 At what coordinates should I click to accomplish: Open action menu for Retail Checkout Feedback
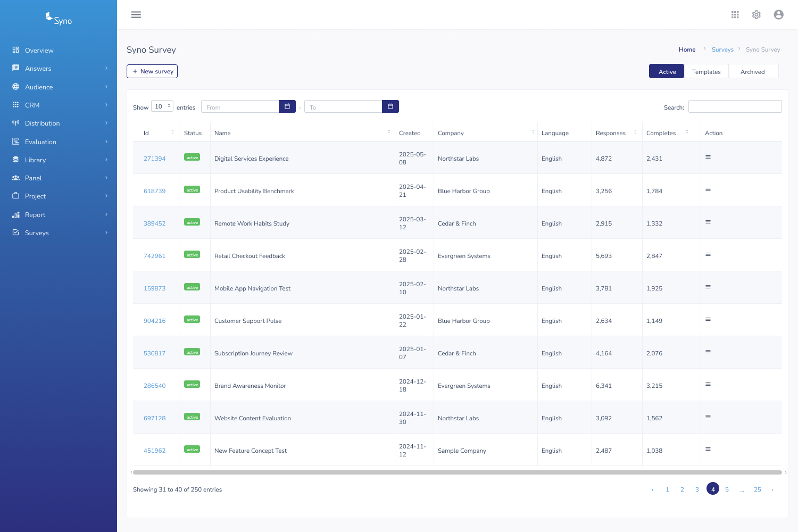pyautogui.click(x=708, y=255)
